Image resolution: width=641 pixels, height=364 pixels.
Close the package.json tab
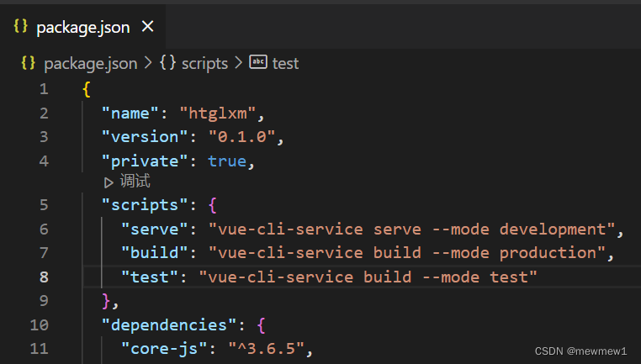[x=147, y=27]
